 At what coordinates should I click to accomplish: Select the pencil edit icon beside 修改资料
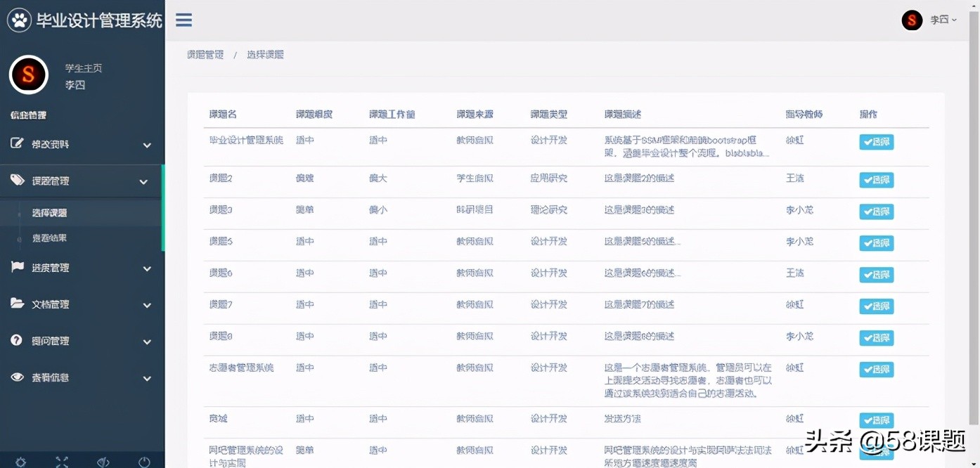point(18,145)
